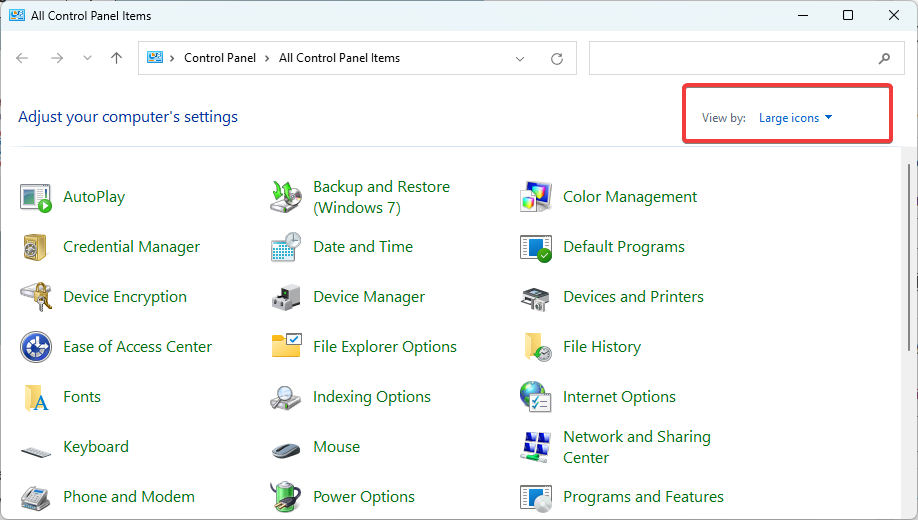Open the Devices and Printers link

coord(633,297)
